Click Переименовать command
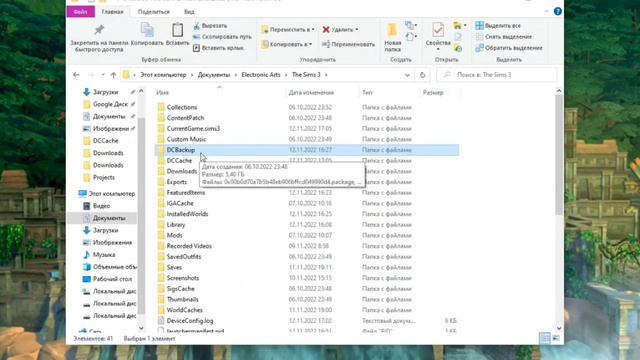 tap(348, 44)
